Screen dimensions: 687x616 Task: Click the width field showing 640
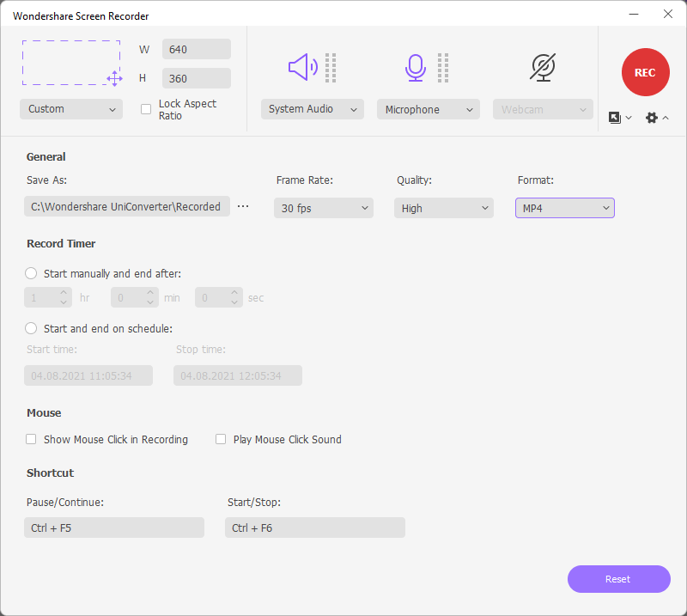197,49
